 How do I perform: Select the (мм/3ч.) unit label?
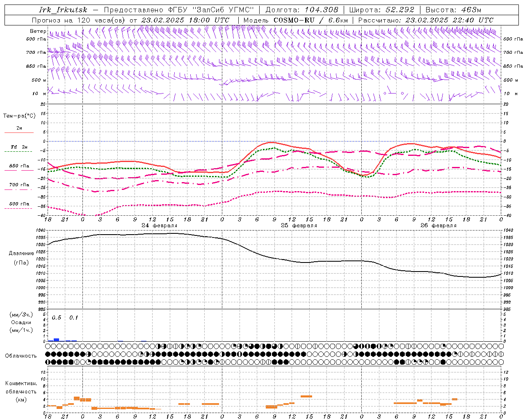click(21, 315)
